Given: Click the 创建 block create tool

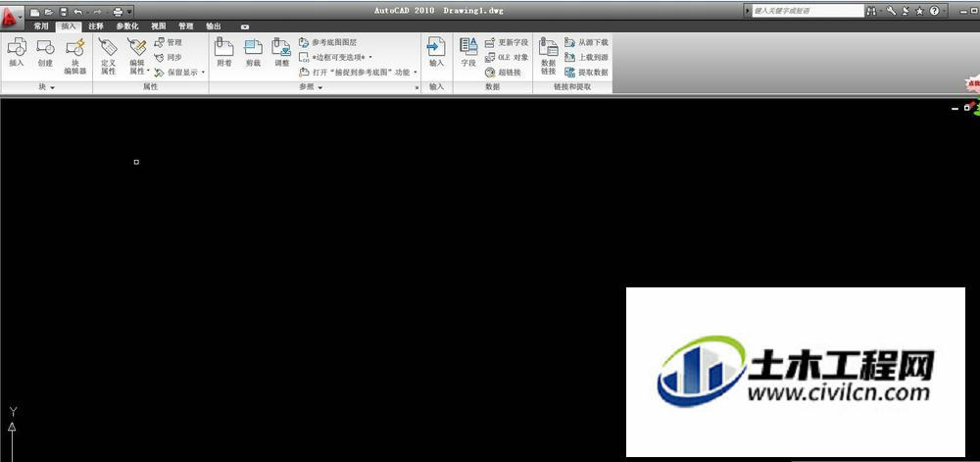Looking at the screenshot, I should [x=45, y=53].
